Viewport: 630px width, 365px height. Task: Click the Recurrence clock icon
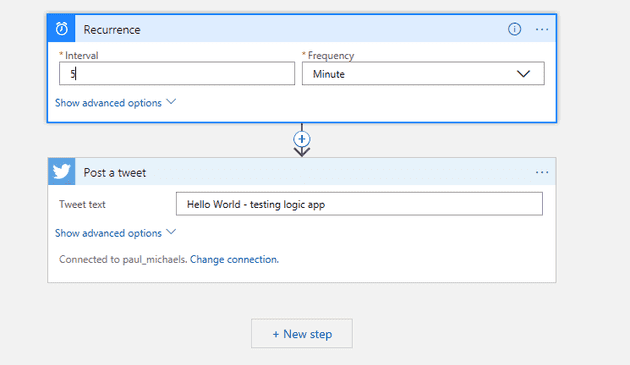tap(61, 29)
